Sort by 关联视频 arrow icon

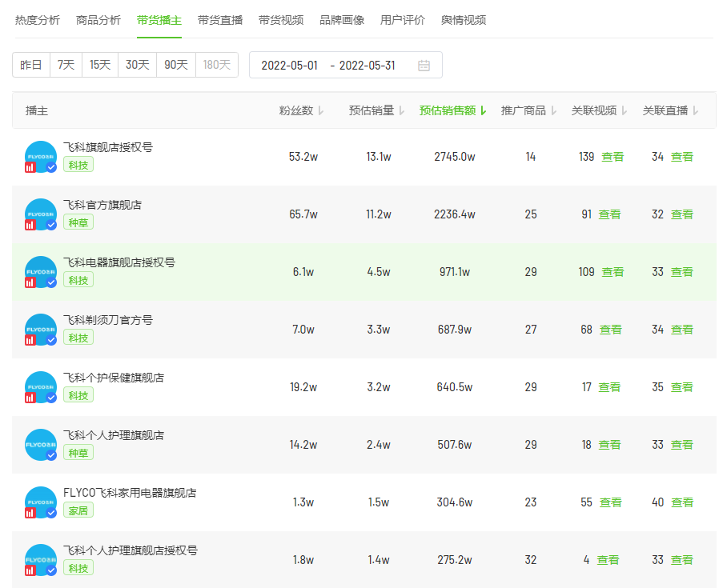tap(625, 111)
